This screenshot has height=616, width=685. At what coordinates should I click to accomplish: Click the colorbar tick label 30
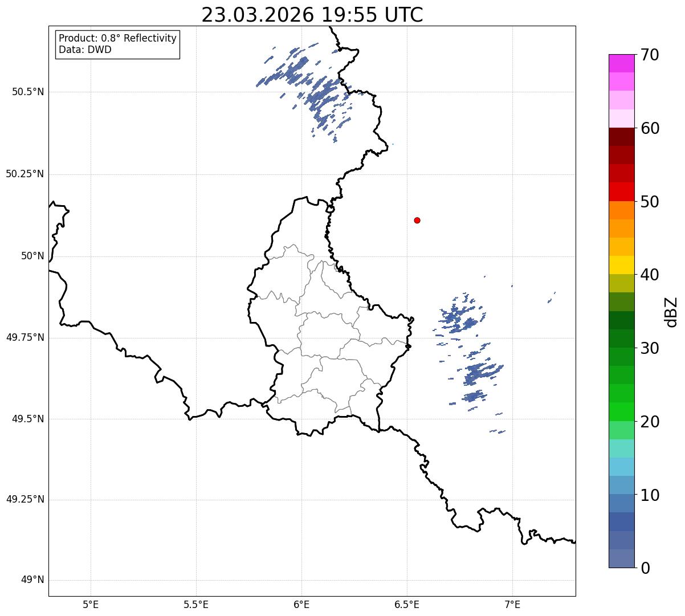[650, 348]
